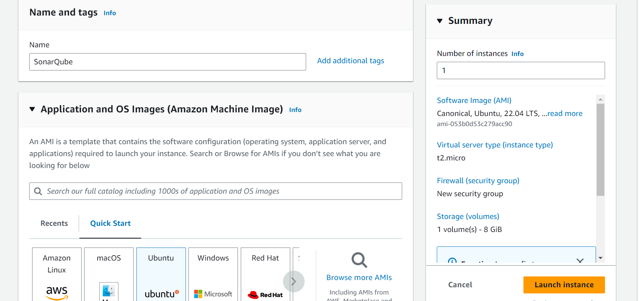Open Software Image (AMI) summary link
This screenshot has width=644, height=301.
tap(474, 100)
